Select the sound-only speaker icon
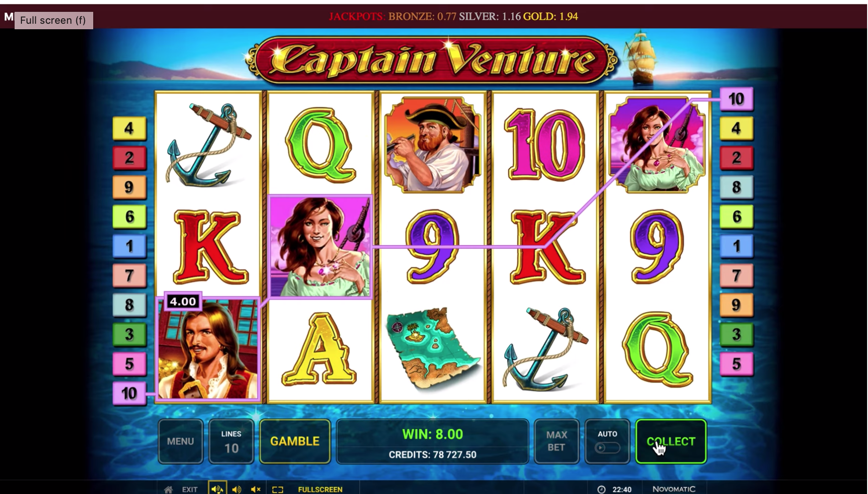 [x=237, y=489]
